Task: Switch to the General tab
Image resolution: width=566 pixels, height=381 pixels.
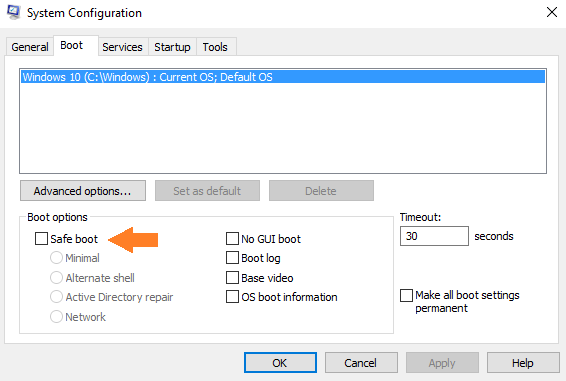Action: click(30, 47)
